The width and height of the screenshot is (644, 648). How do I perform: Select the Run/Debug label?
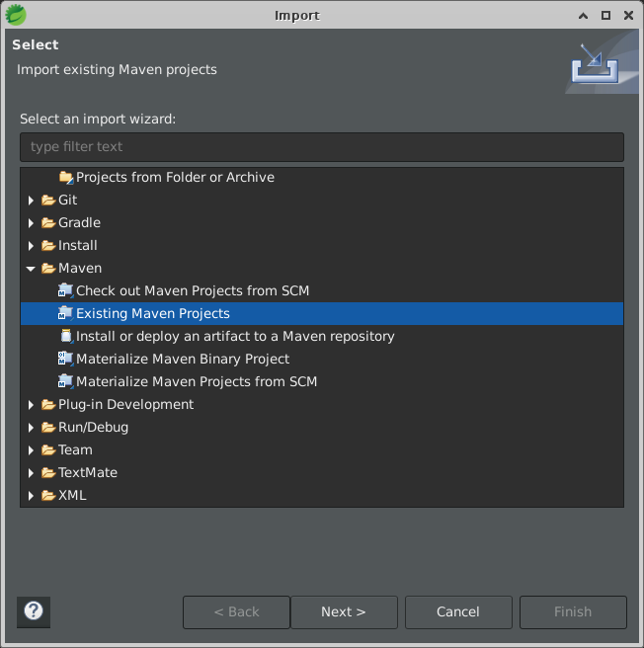pyautogui.click(x=94, y=428)
